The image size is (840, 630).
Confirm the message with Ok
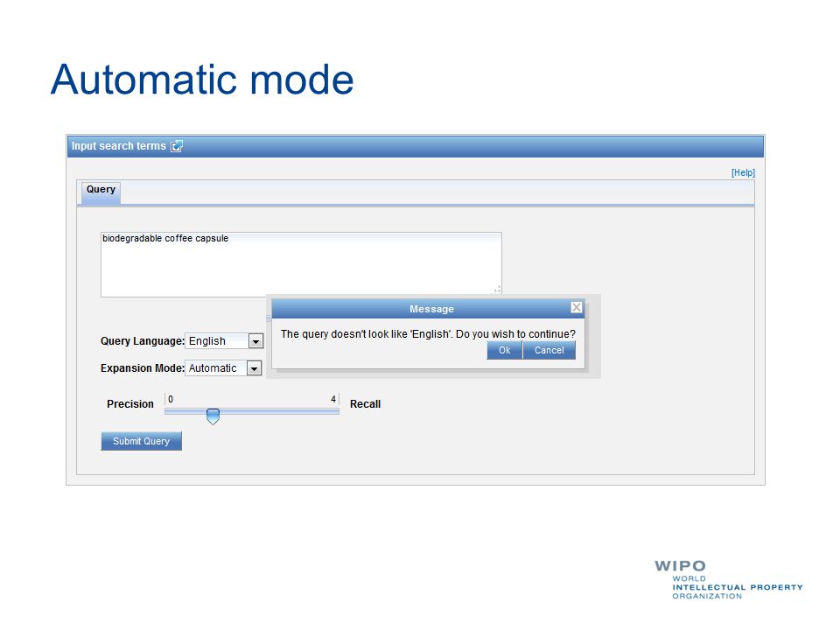pyautogui.click(x=505, y=350)
